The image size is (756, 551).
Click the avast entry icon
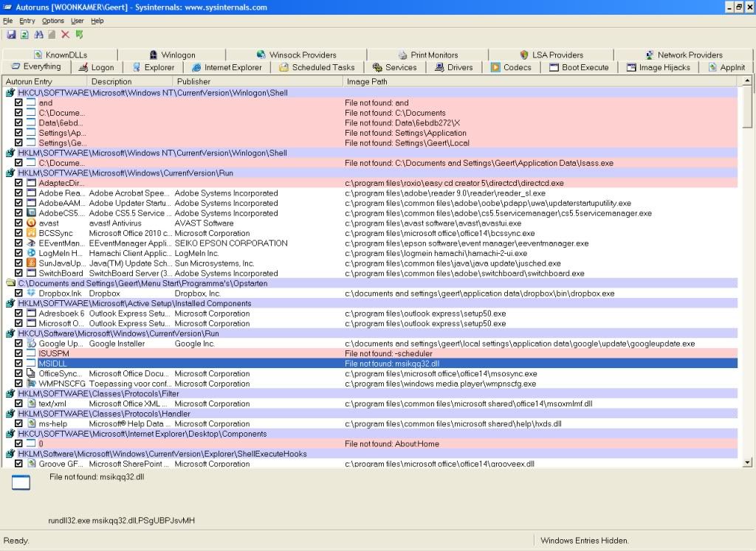(31, 223)
